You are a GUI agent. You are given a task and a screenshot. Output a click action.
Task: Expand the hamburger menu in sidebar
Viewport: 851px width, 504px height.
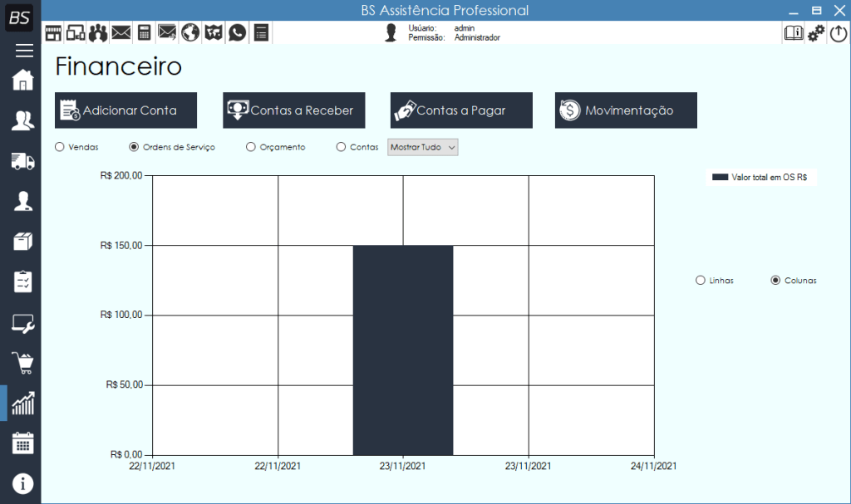23,51
